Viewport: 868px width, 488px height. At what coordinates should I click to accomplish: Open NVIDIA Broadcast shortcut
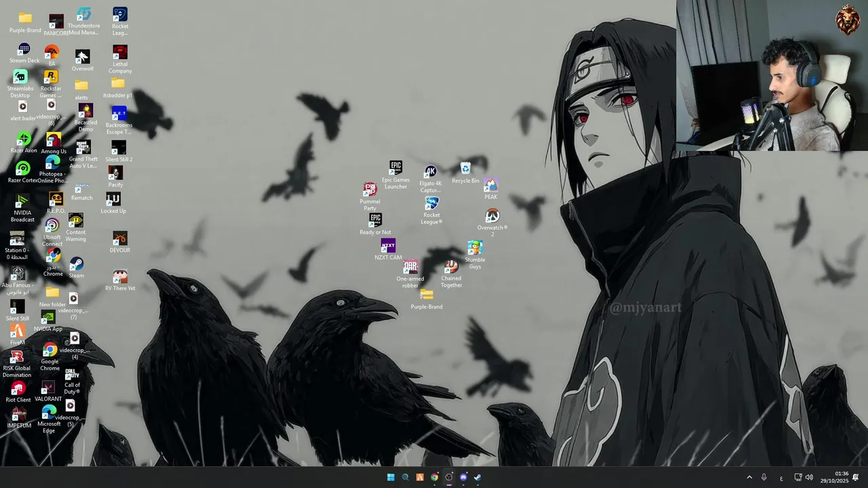tap(22, 209)
